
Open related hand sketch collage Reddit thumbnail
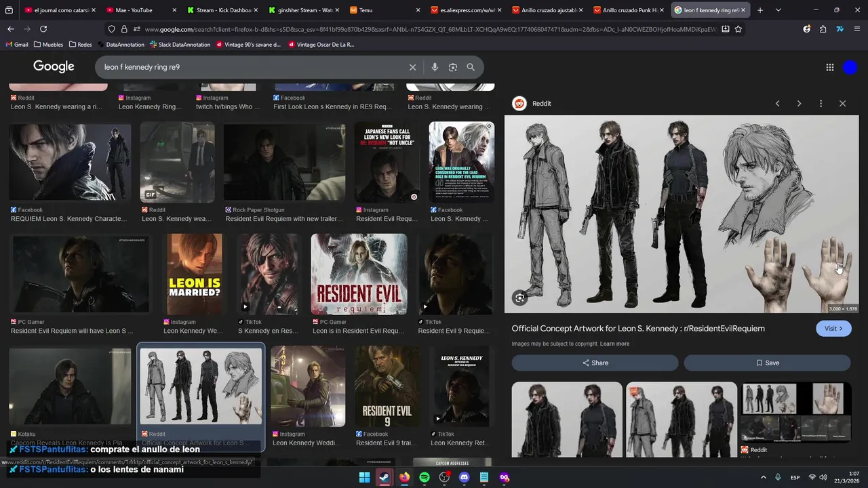[795, 412]
